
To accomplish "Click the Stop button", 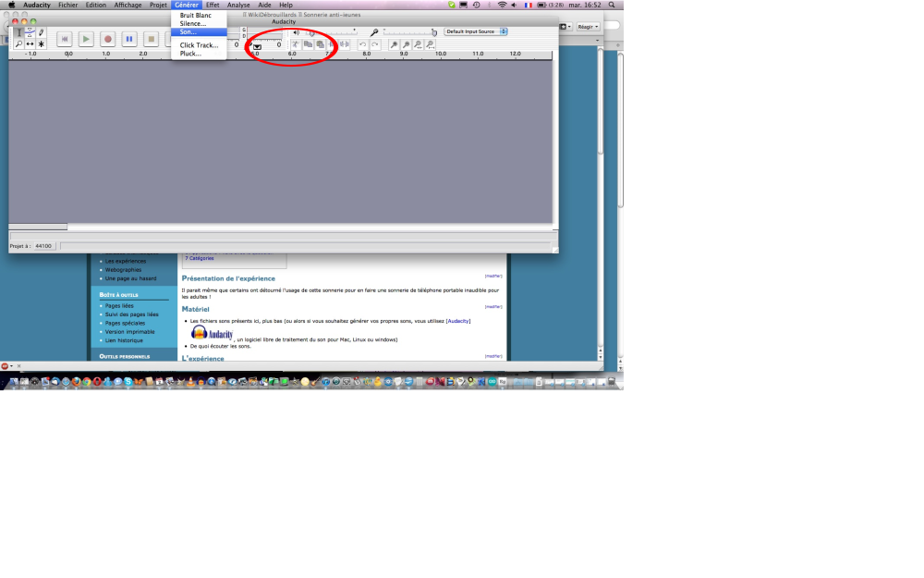I will (151, 39).
